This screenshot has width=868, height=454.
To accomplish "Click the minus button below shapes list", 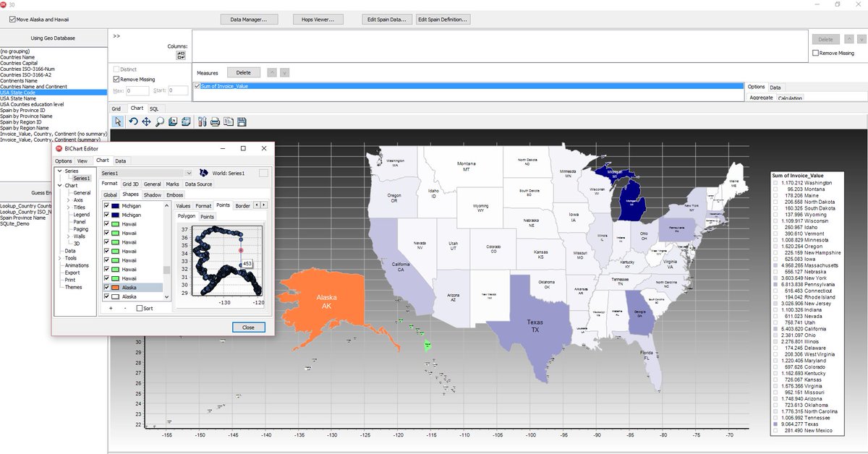I will click(x=124, y=308).
